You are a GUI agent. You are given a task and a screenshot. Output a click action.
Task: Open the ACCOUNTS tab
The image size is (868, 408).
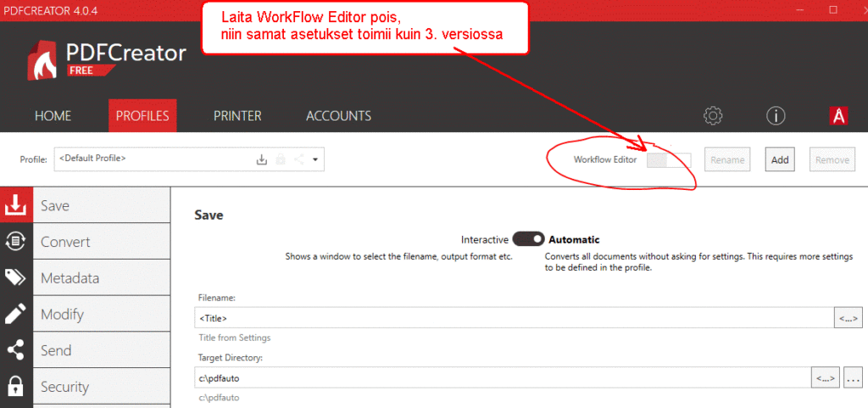pyautogui.click(x=338, y=115)
